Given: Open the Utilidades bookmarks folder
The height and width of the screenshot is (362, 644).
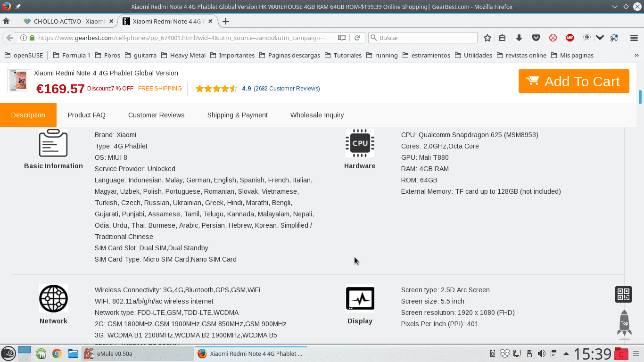Looking at the screenshot, I should [473, 55].
